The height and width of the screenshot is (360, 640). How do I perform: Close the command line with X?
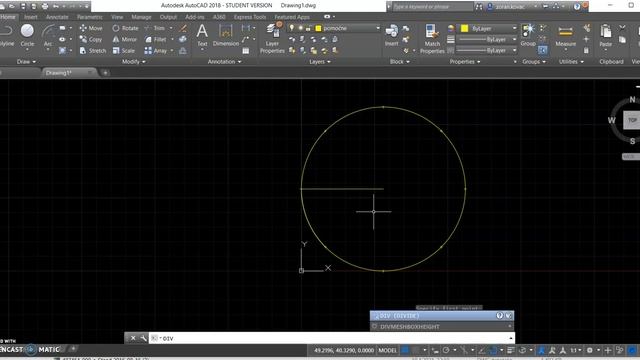133,338
